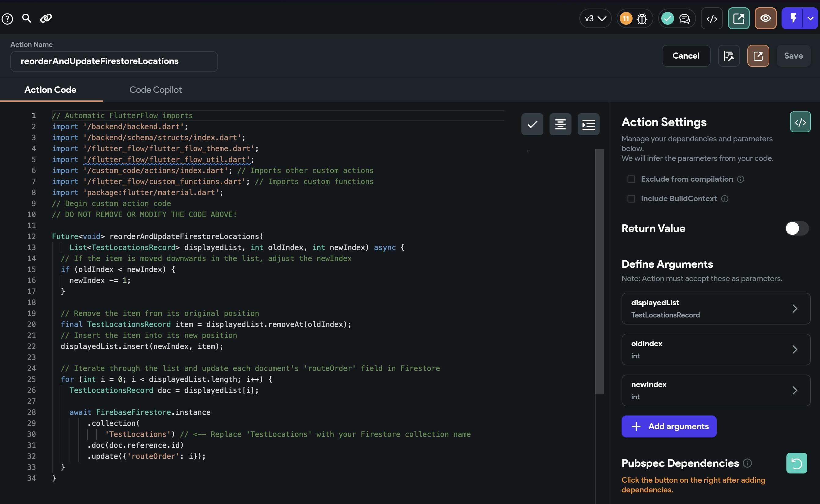Click the Action Name input field
The height and width of the screenshot is (504, 820).
pos(114,61)
